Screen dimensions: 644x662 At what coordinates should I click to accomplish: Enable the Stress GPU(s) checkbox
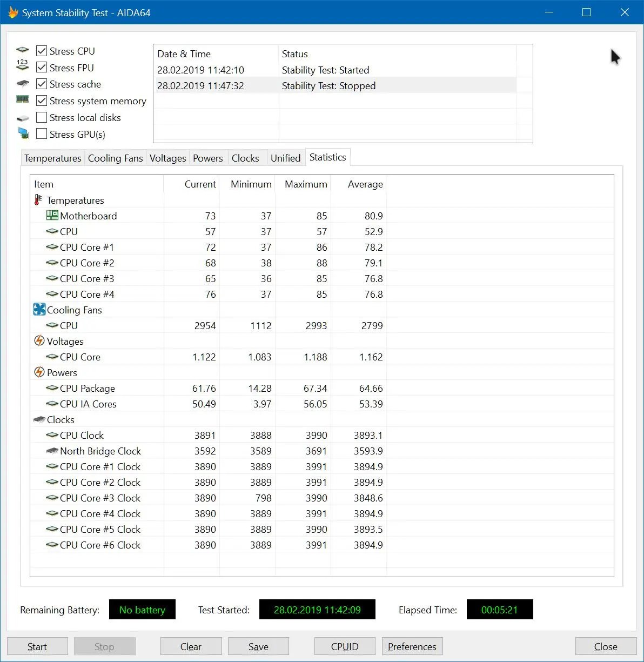tap(42, 133)
